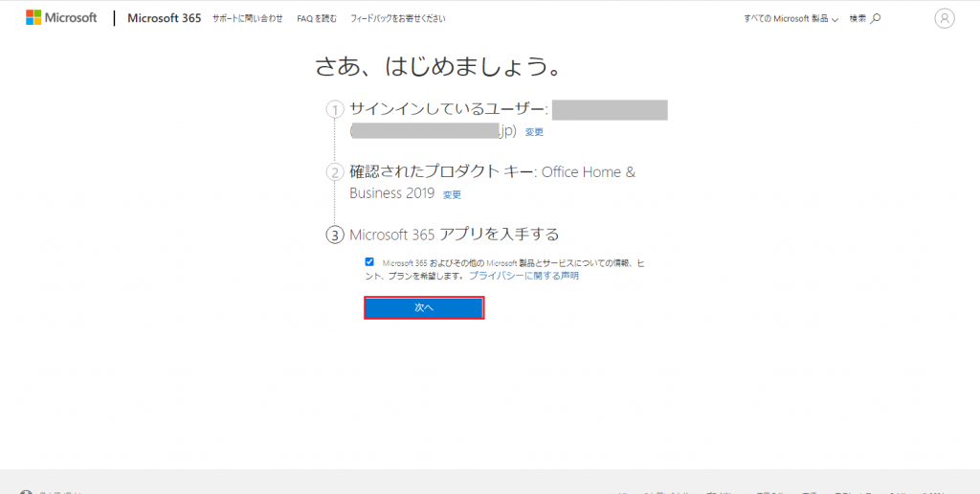Open the Microsoft 365 header link
980x494 pixels.
165,18
